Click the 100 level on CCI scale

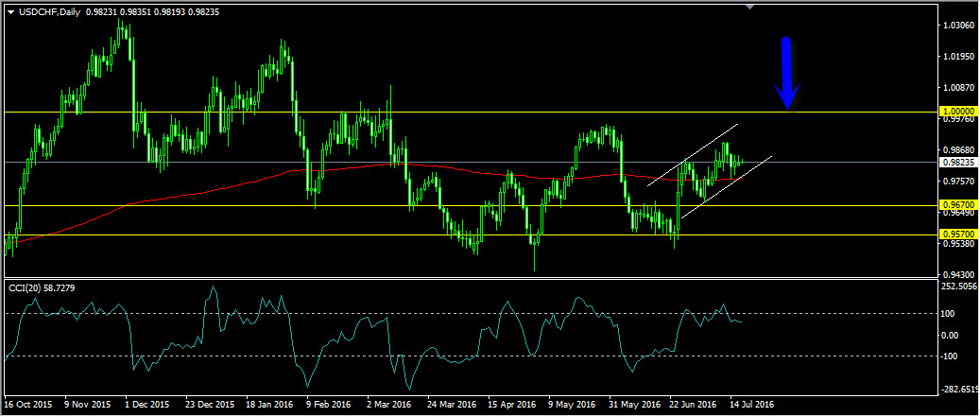[950, 313]
